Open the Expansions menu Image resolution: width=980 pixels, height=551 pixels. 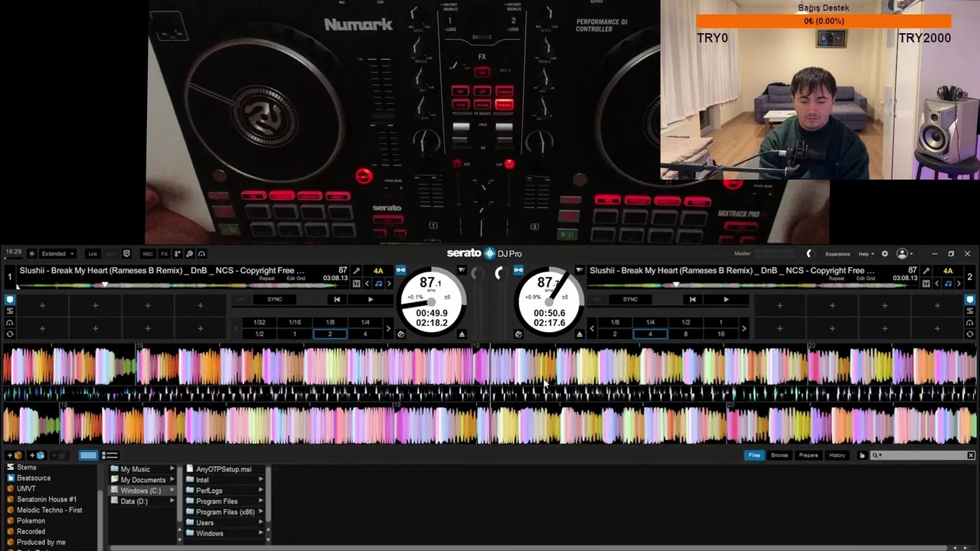tap(838, 253)
